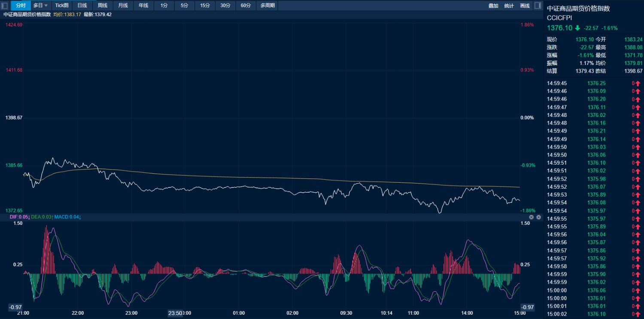Click the green down arrow beside 1376.10
Viewport: 644px width, 319px height.
[577, 28]
